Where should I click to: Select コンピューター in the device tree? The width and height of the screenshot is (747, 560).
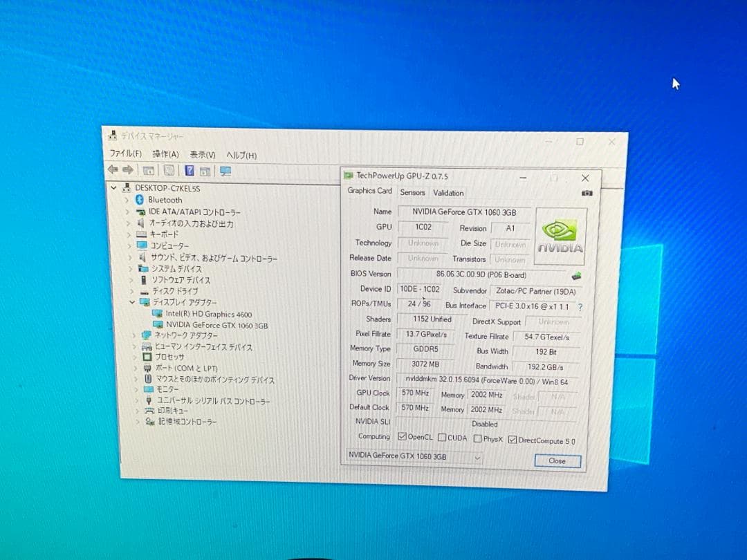[x=169, y=245]
